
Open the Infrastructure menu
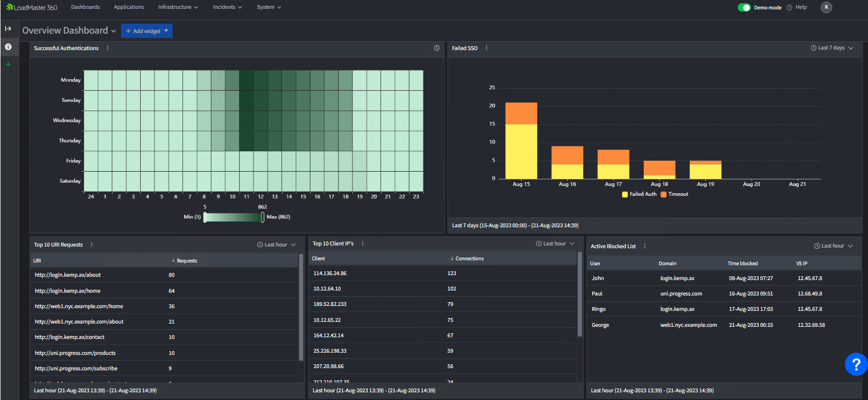pos(178,7)
